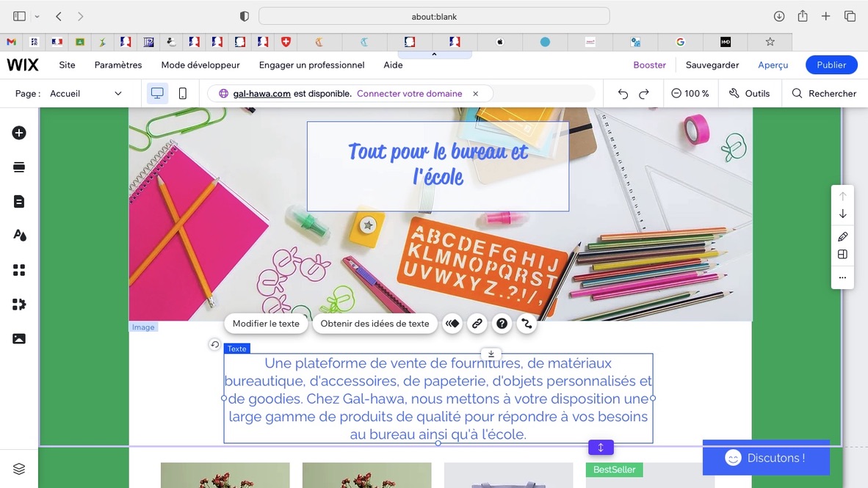Move section up with arrow

click(842, 196)
